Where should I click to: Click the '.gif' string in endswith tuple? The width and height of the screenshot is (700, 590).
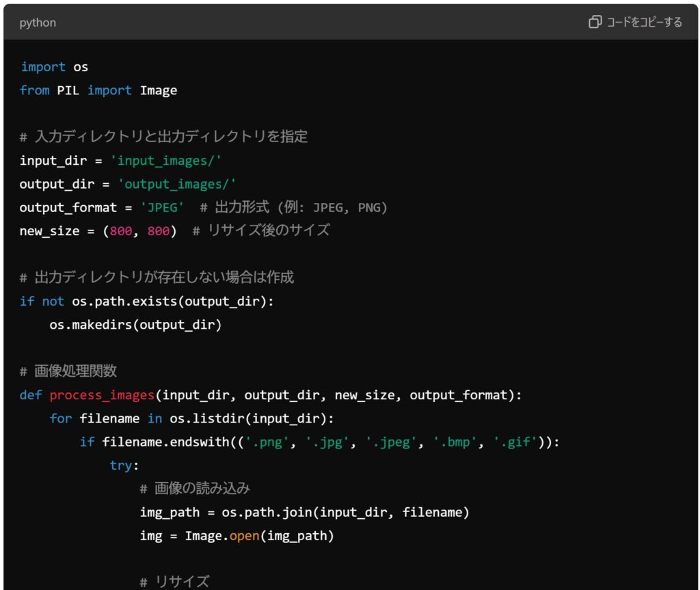(515, 442)
